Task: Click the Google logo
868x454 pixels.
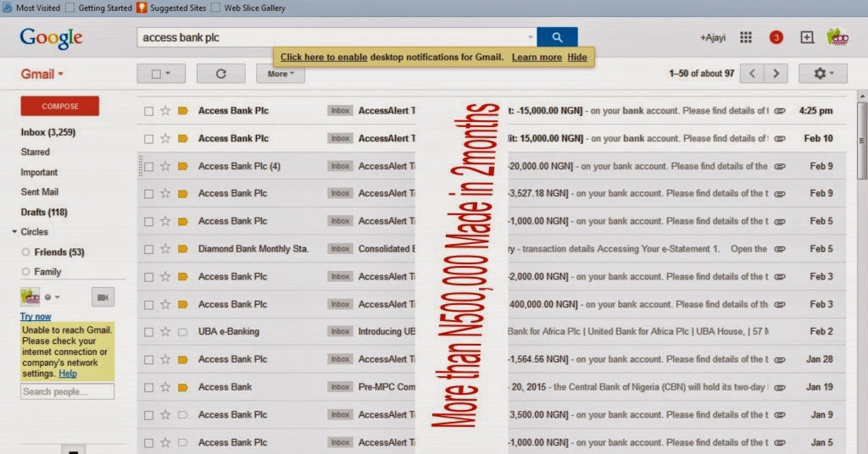Action: [x=51, y=39]
